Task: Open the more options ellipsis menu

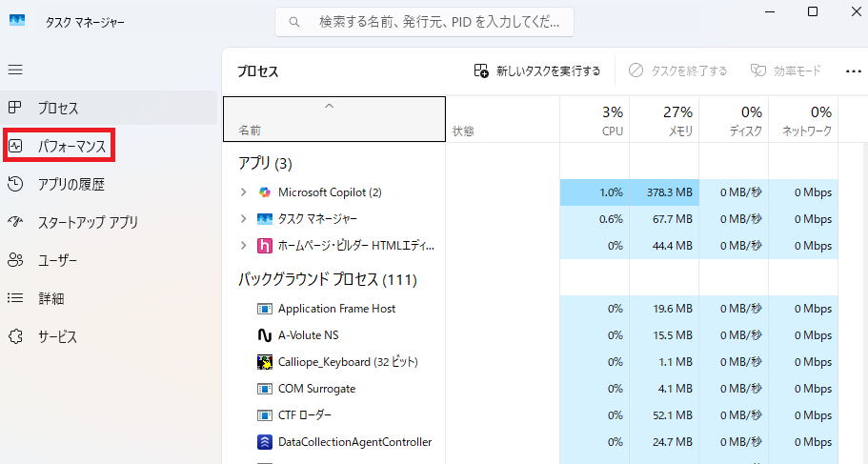Action: click(852, 71)
